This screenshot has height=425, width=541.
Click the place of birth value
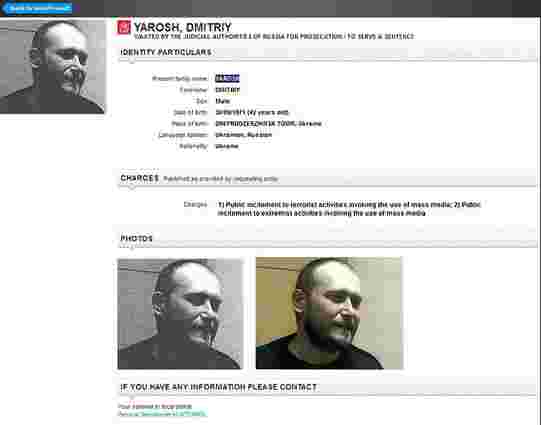[268, 123]
